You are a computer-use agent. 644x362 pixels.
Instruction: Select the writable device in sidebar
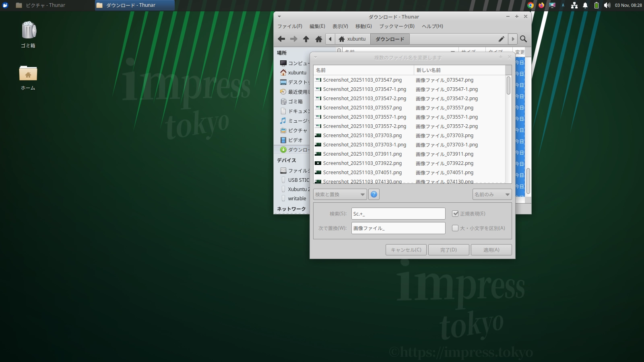point(293,199)
